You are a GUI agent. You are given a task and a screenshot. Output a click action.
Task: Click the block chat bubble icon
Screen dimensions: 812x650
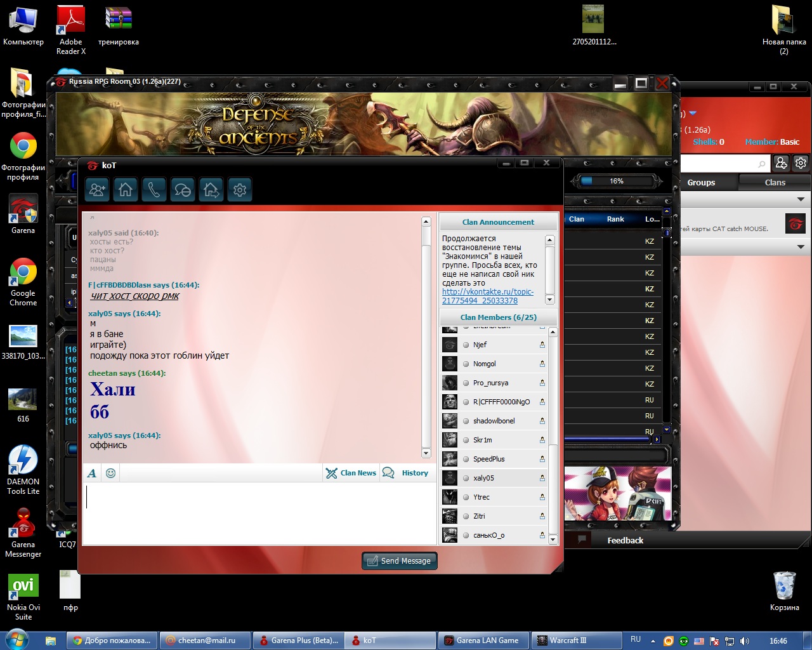point(183,189)
